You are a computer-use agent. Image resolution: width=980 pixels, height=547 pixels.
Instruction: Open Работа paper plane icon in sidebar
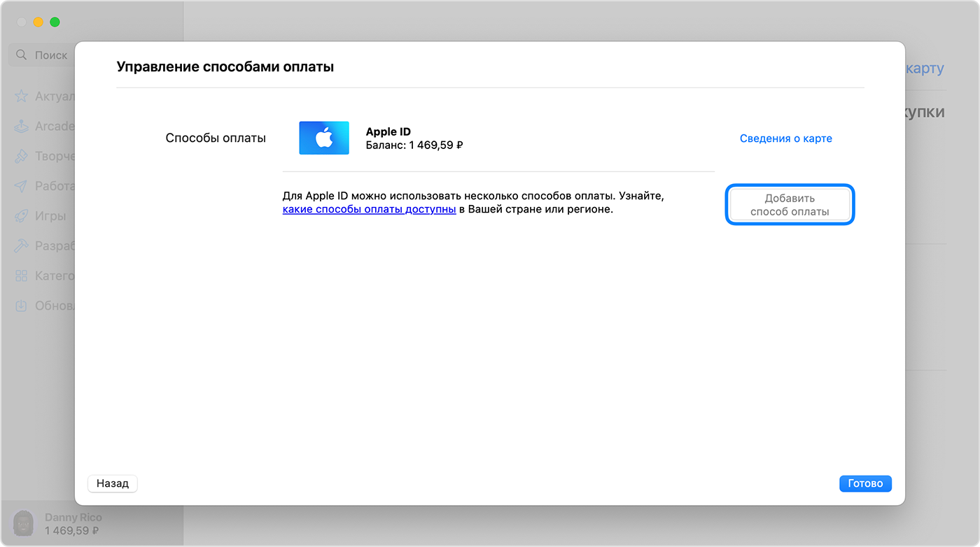coord(22,186)
